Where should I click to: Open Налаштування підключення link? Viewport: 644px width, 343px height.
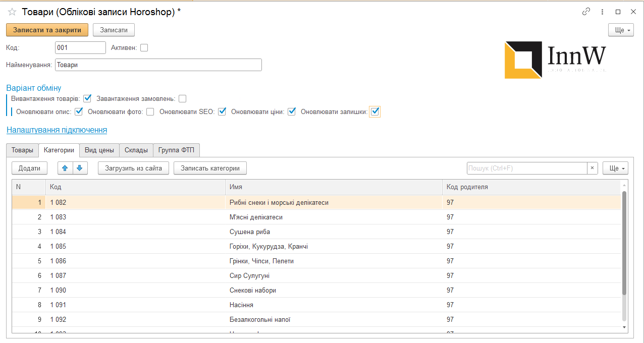tap(57, 130)
